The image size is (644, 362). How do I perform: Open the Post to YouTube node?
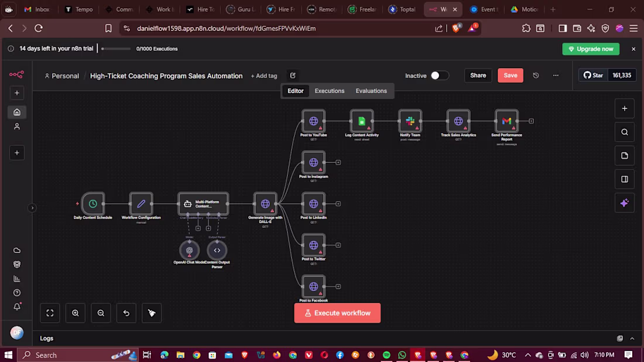tap(313, 121)
